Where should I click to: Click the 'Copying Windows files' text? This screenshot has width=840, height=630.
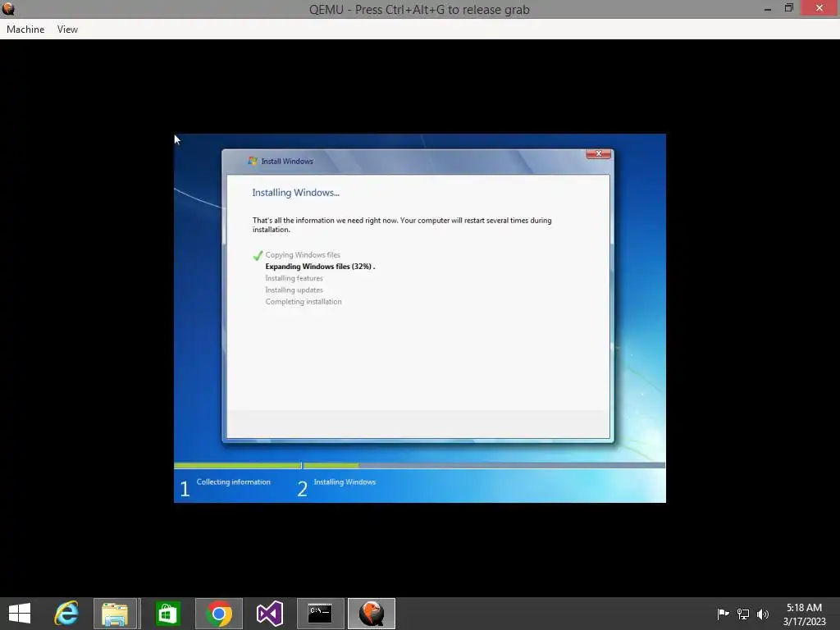pyautogui.click(x=303, y=255)
